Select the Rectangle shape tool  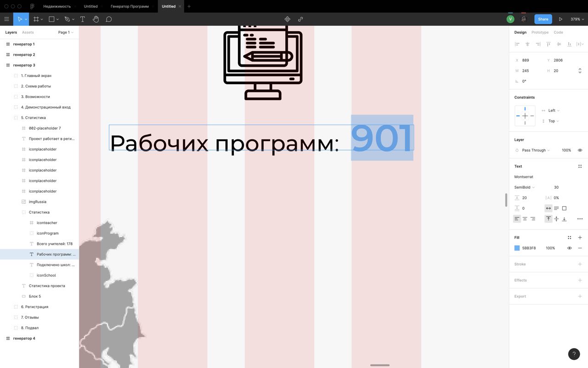tap(51, 19)
